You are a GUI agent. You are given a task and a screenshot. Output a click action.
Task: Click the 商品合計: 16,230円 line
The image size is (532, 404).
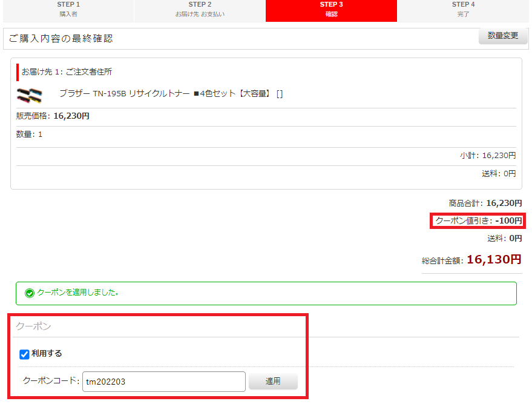pos(485,204)
